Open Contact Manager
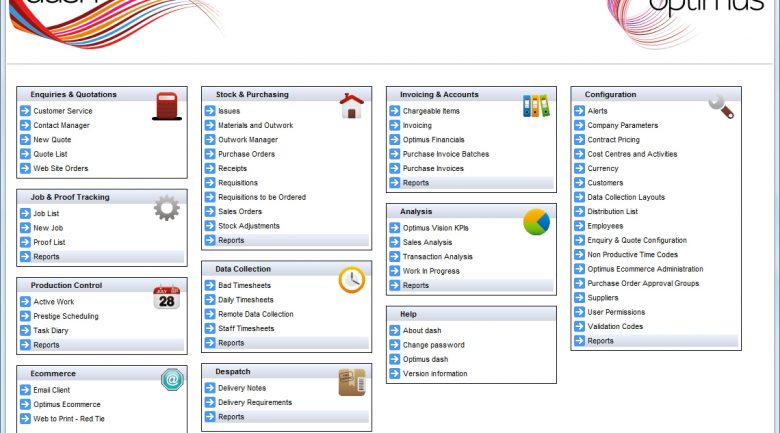 coord(61,125)
